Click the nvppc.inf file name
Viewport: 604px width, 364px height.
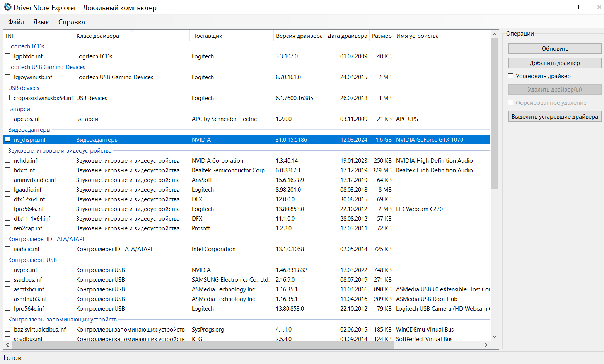(x=26, y=270)
